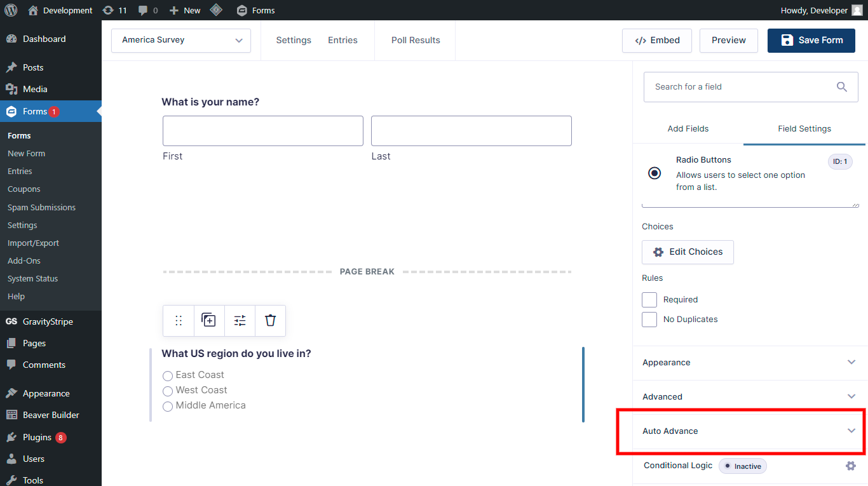This screenshot has height=486, width=868.
Task: Open Import/Export link
Action: 33,243
